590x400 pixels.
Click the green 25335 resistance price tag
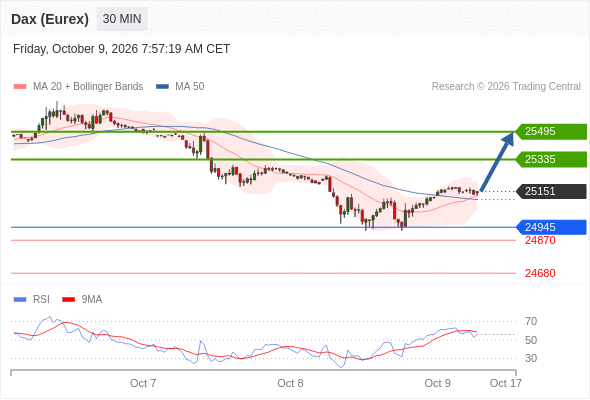pos(551,159)
